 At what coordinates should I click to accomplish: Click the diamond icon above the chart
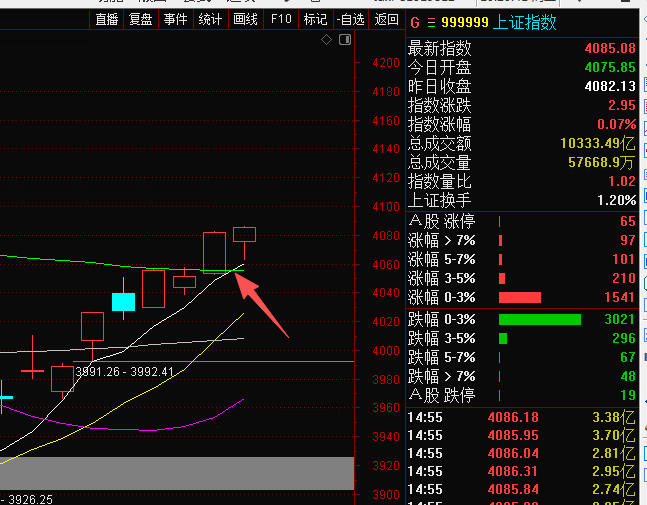coord(326,40)
